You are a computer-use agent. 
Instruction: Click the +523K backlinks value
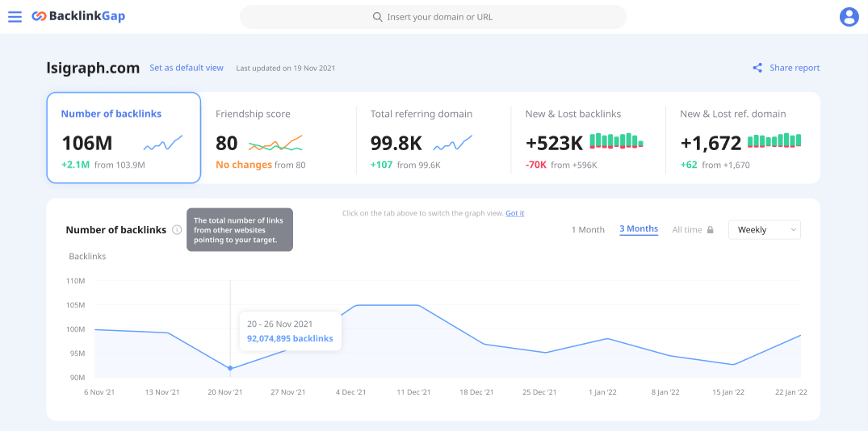click(x=554, y=144)
